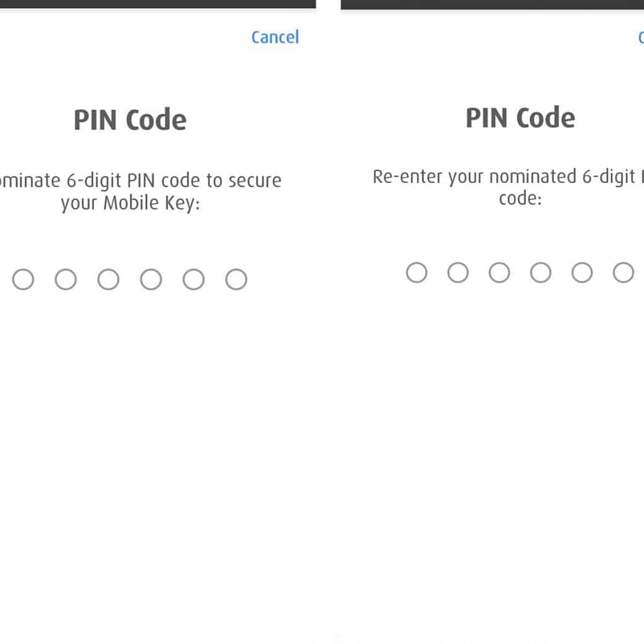Click the dark top bar above re-enter screen
Viewport: 644px width, 644px height.
pyautogui.click(x=492, y=4)
